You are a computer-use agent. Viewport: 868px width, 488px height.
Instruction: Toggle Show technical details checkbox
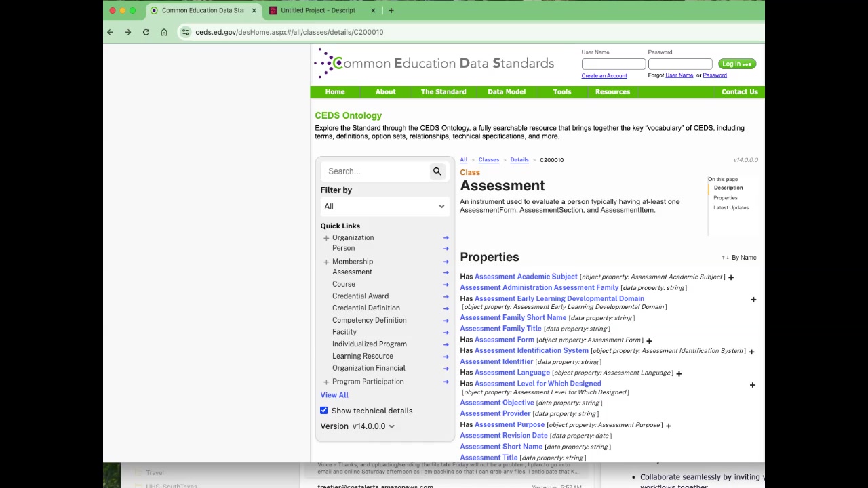[x=324, y=411]
